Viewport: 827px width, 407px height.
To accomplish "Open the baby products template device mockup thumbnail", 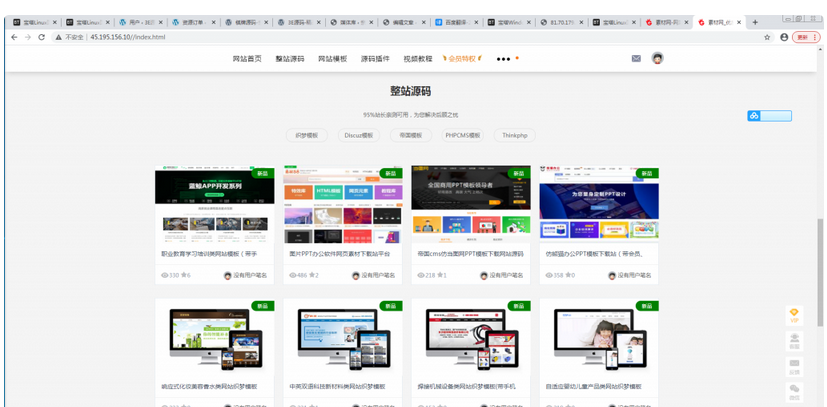I will [x=600, y=338].
